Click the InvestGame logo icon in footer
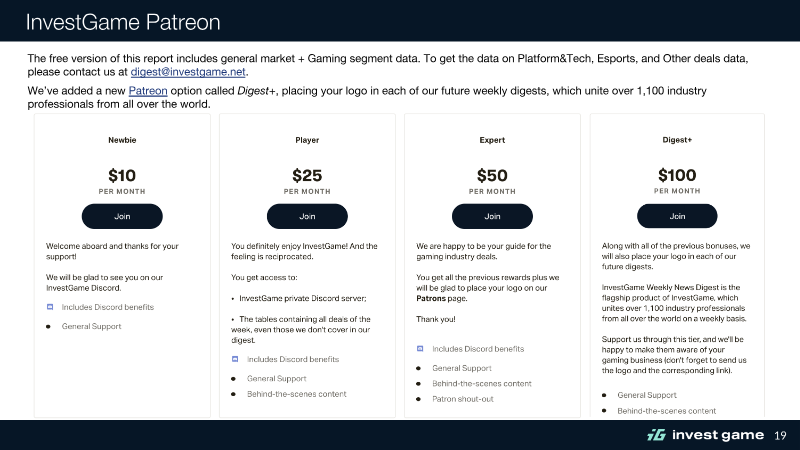Viewport: 800px width, 450px height. (656, 435)
